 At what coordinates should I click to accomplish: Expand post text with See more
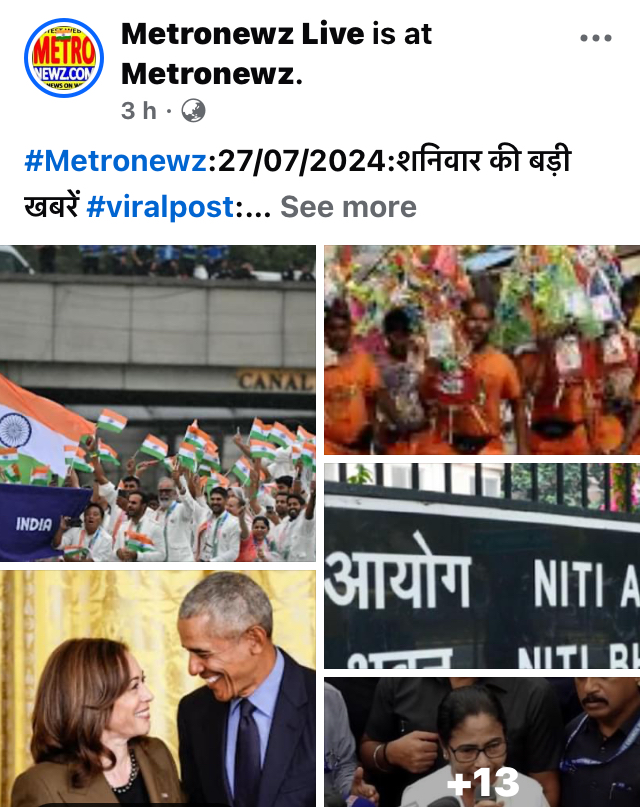(348, 207)
